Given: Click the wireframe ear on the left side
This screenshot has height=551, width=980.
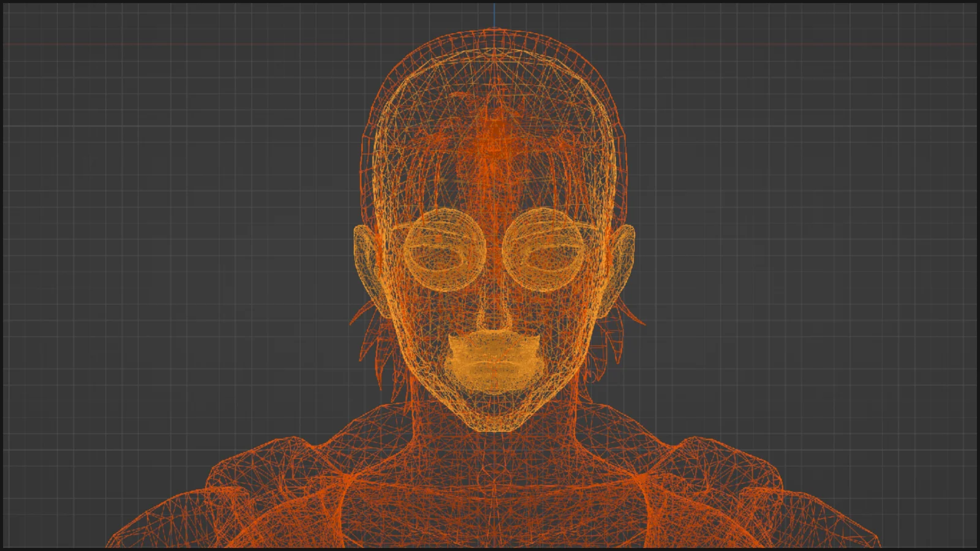Looking at the screenshot, I should pyautogui.click(x=366, y=263).
